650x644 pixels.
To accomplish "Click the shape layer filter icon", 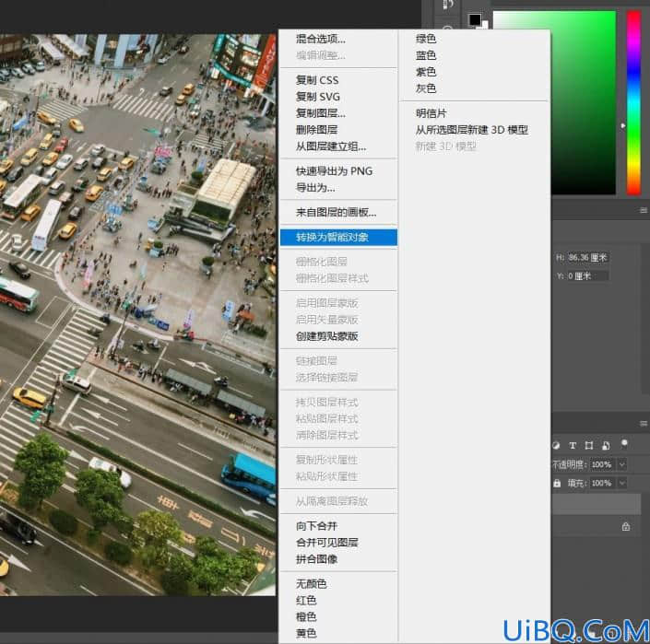I will [x=588, y=446].
